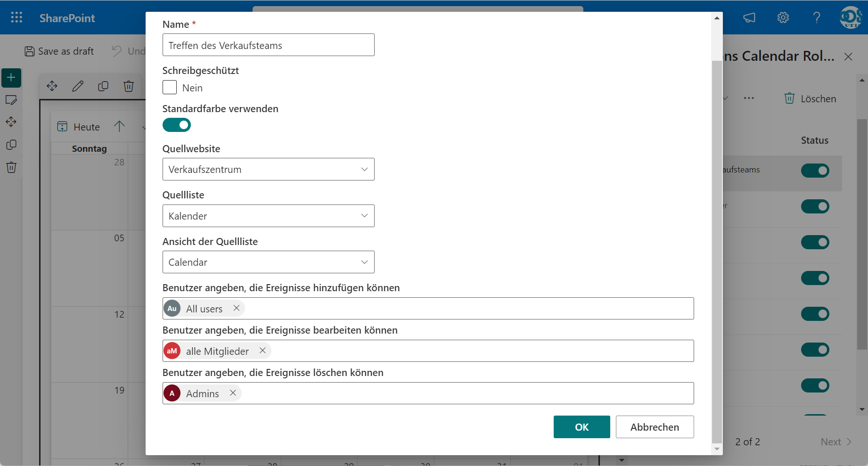Click OK to confirm the dialog
868x466 pixels.
coord(582,427)
